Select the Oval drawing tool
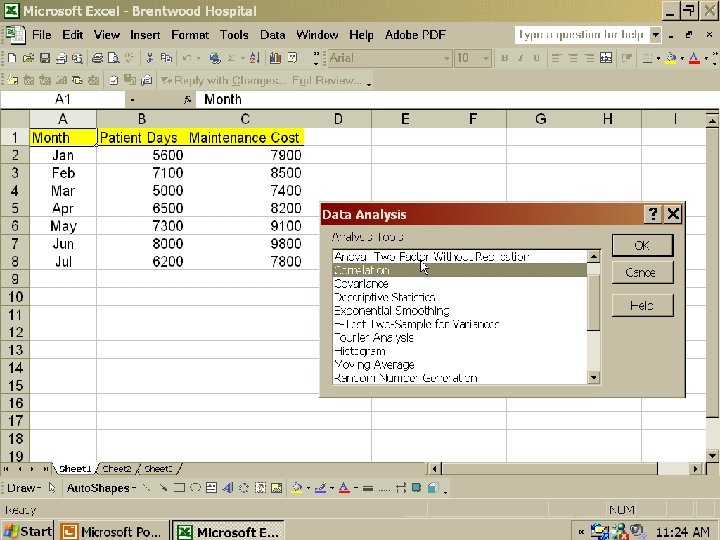Screen dimensions: 720x540 point(195,488)
